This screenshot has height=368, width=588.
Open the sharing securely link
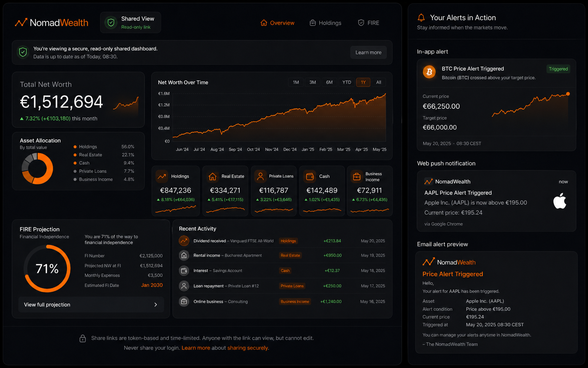[248, 348]
